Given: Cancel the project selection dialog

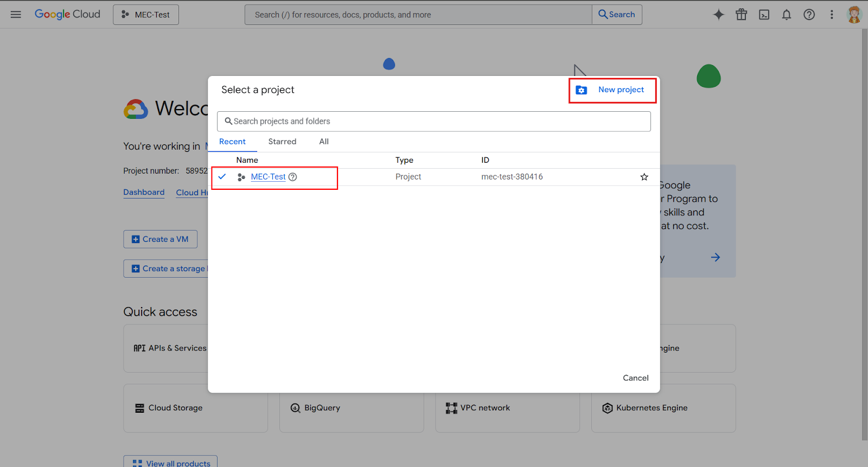Looking at the screenshot, I should [x=635, y=378].
